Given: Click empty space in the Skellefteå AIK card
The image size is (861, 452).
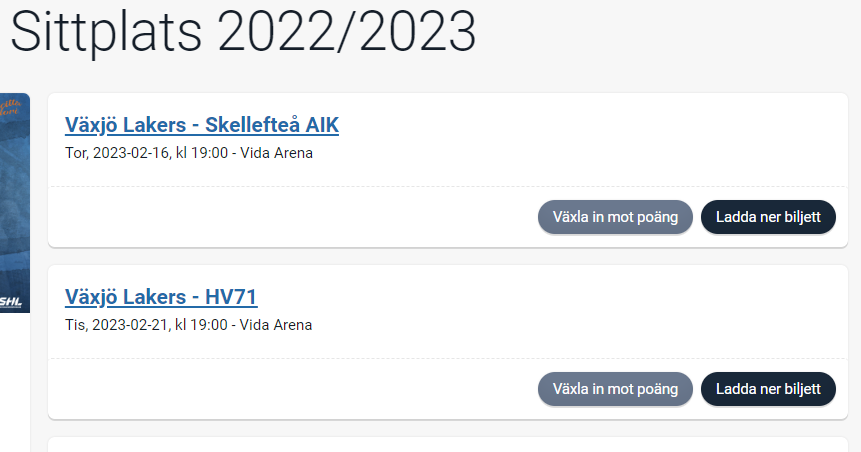Looking at the screenshot, I should (x=577, y=143).
